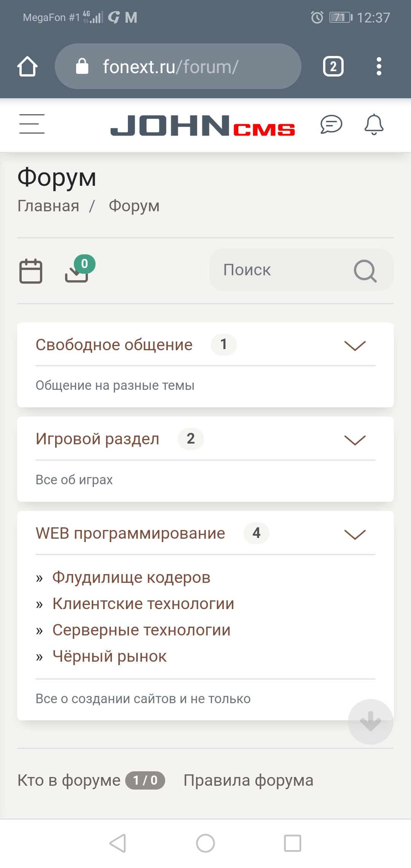Expand the Игровой раздел section chevron
This screenshot has height=868, width=411.
tap(355, 440)
